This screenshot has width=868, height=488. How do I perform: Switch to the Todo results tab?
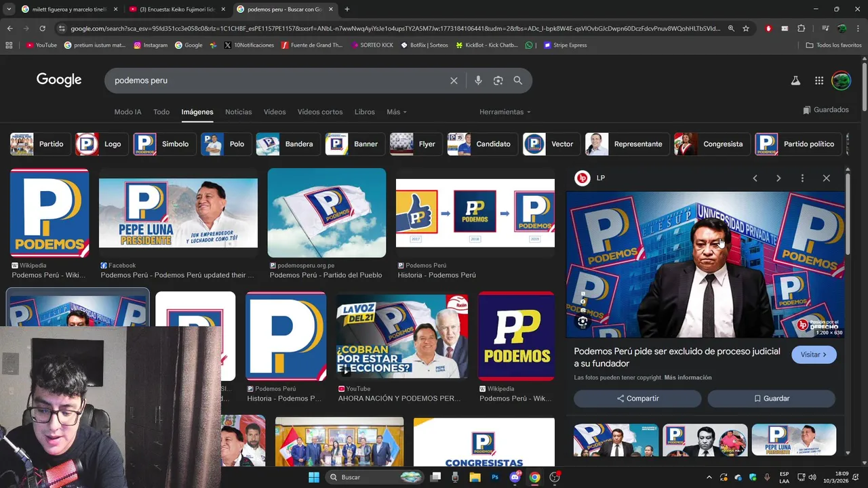tap(161, 112)
